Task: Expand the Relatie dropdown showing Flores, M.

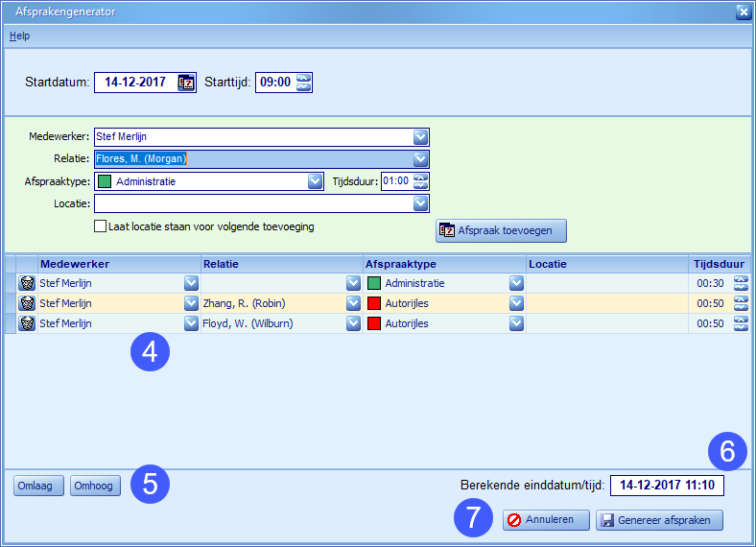Action: 420,159
